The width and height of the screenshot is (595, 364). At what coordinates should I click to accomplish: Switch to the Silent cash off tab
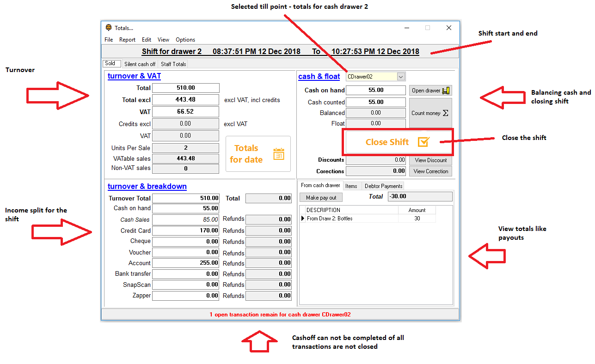tap(140, 64)
